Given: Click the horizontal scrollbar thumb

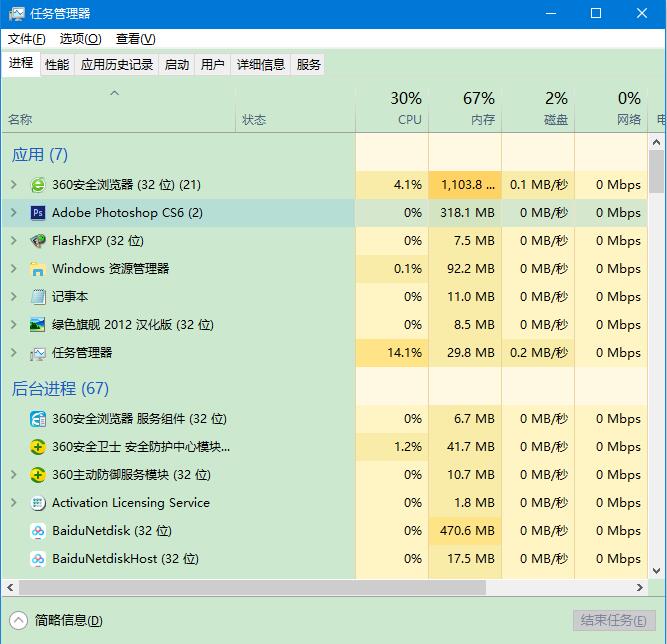Looking at the screenshot, I should (x=252, y=587).
